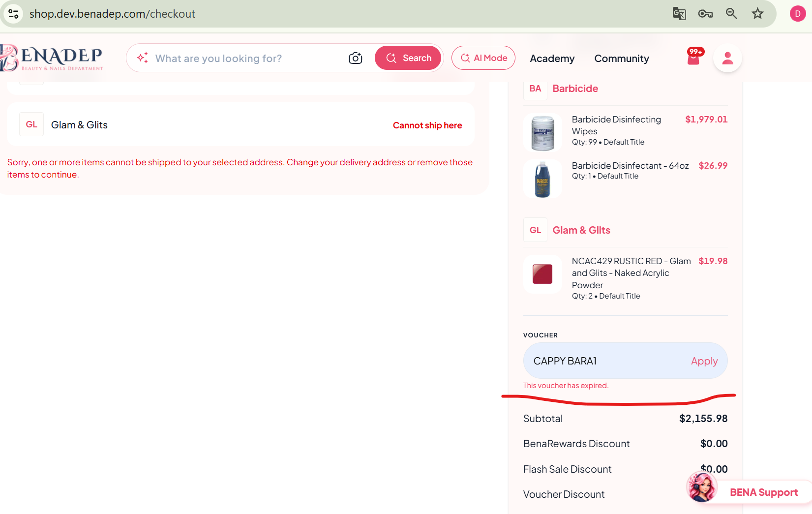Open the Academy menu

[552, 59]
